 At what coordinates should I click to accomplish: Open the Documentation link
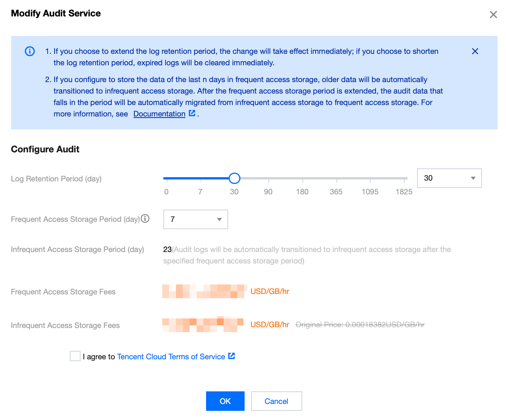pos(159,114)
